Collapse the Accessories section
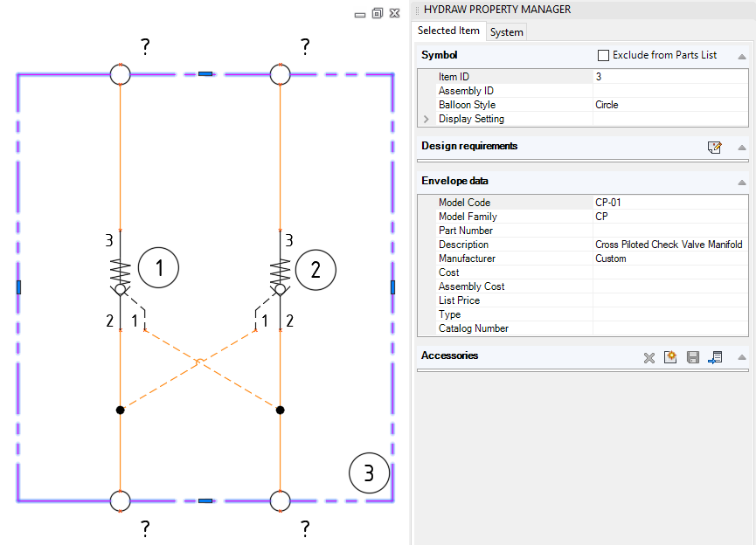 (741, 356)
